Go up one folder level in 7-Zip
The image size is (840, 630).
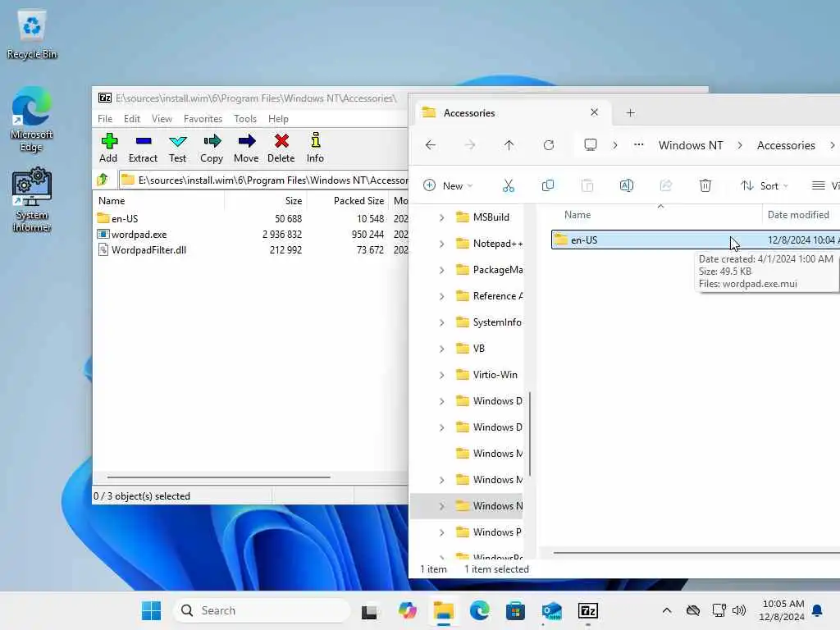pos(103,180)
